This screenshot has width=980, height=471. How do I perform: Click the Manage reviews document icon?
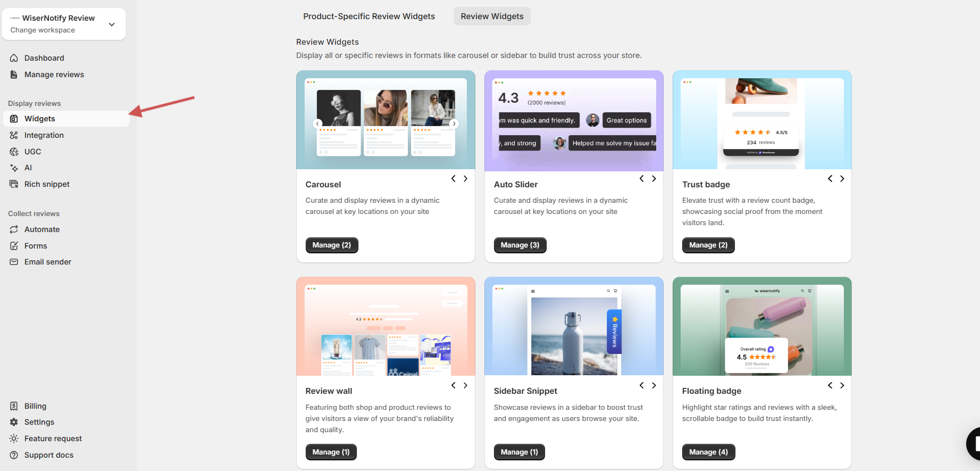click(x=14, y=75)
